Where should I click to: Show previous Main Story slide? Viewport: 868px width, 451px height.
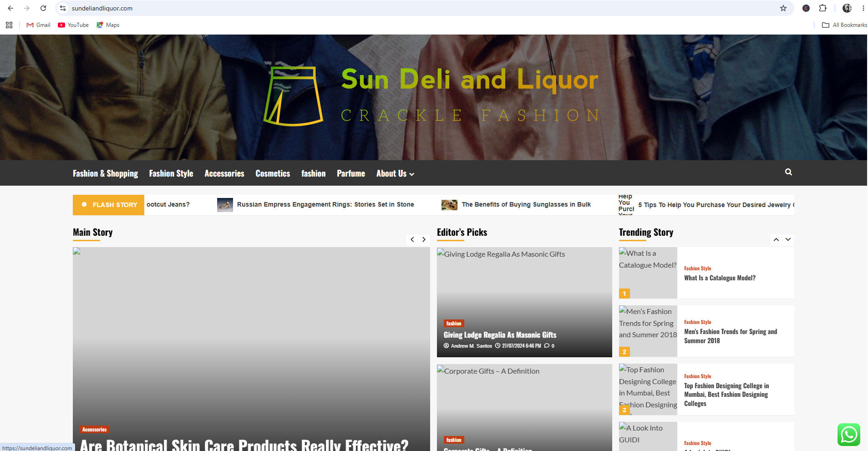(412, 239)
